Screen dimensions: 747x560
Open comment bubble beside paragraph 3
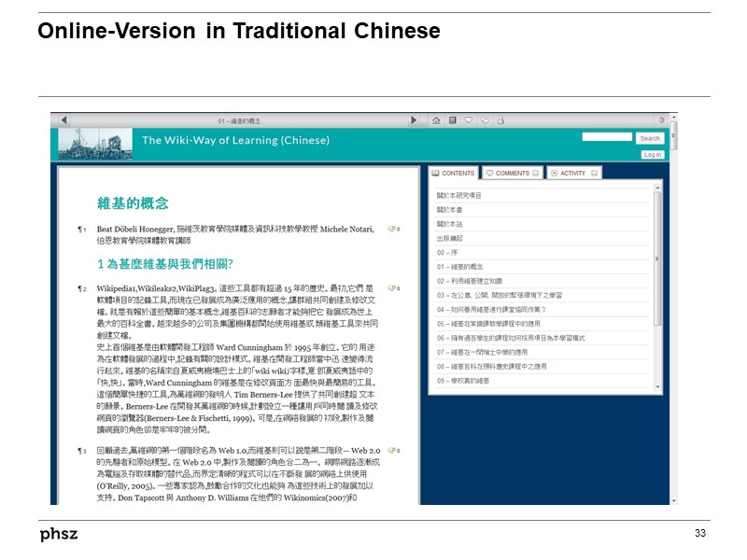pos(392,450)
